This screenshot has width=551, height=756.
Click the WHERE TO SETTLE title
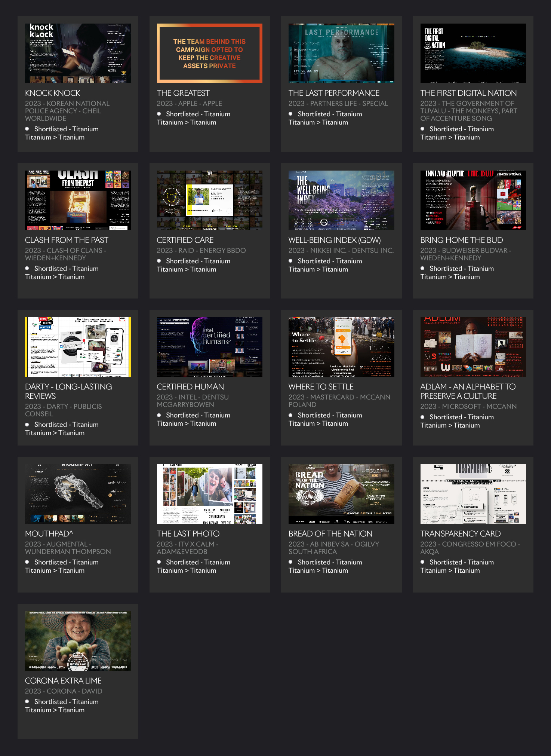(321, 387)
